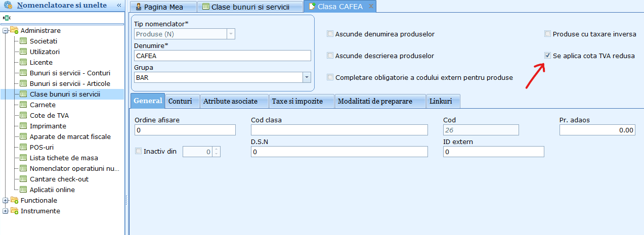Click the Societati table icon in tree
Screen dimensions: 644x235
tap(23, 41)
